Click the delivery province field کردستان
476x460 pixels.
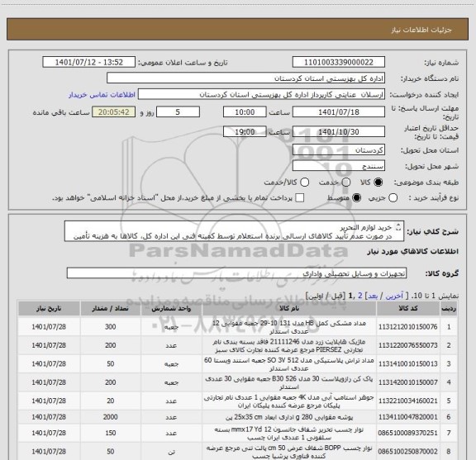point(339,150)
